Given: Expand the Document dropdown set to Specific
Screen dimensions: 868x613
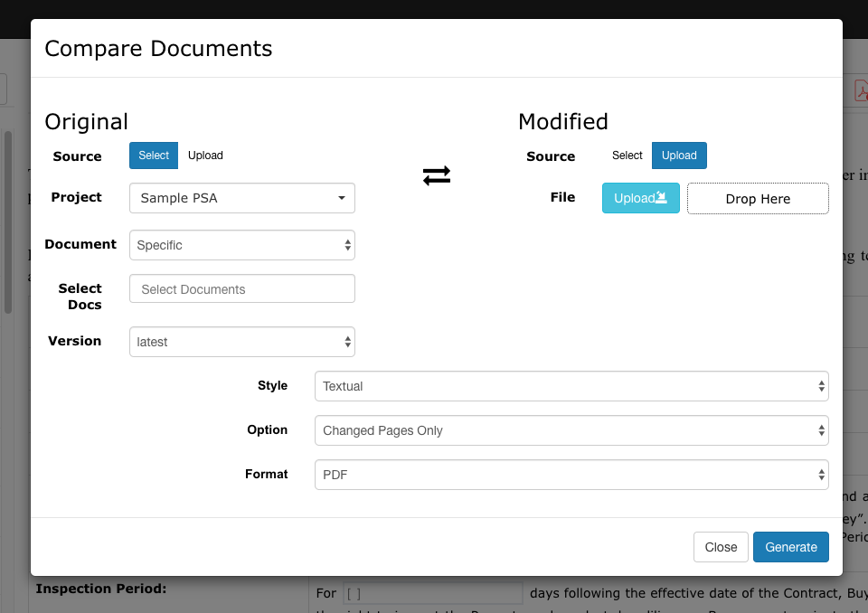Looking at the screenshot, I should click(x=241, y=245).
